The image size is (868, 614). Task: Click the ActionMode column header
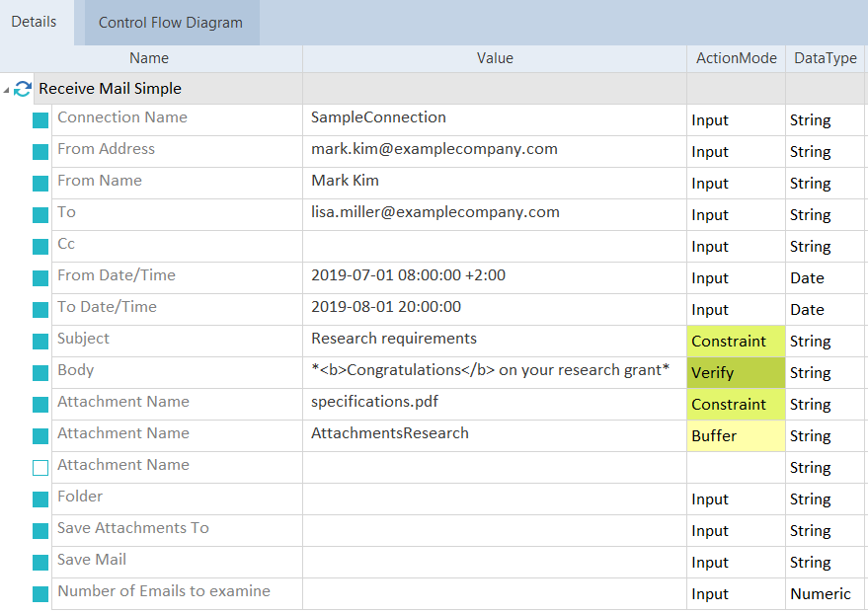click(x=736, y=58)
